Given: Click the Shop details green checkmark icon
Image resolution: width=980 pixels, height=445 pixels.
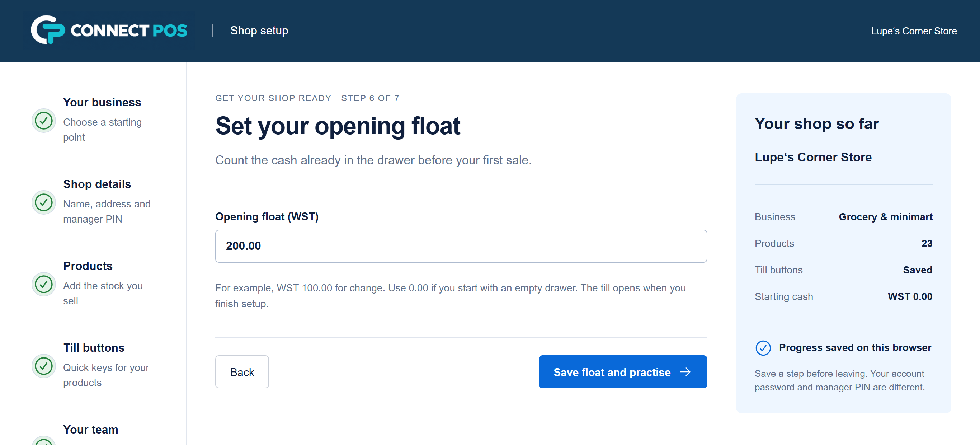Looking at the screenshot, I should pos(44,202).
